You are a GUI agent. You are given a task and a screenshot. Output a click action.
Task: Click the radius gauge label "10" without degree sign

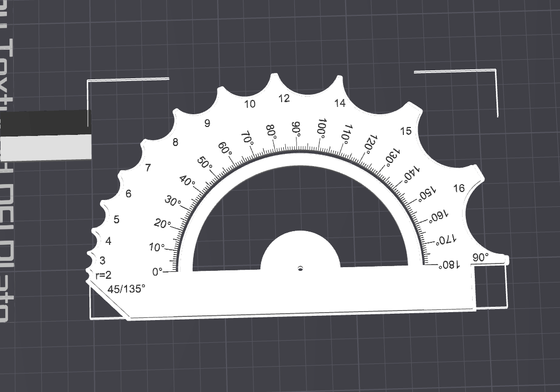pos(250,104)
